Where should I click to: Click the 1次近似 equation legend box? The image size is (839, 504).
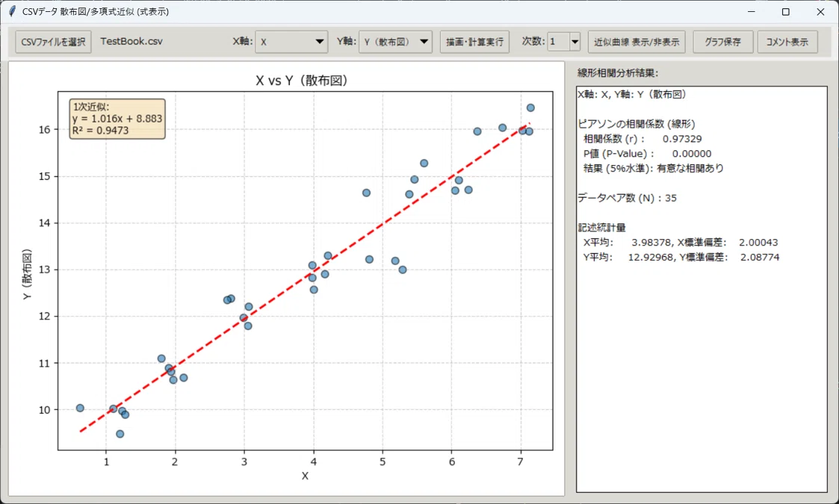coord(117,119)
